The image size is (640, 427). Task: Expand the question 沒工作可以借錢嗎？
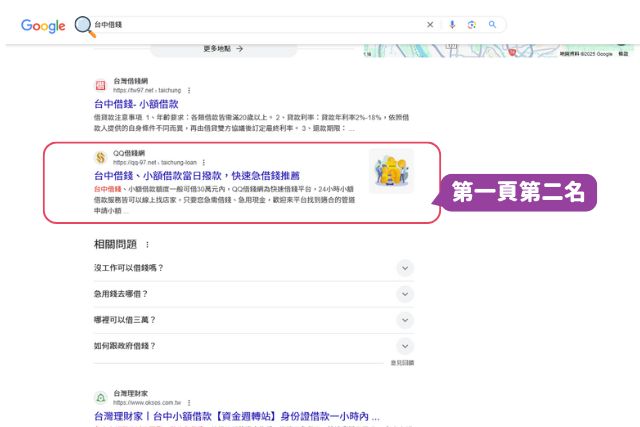point(253,268)
